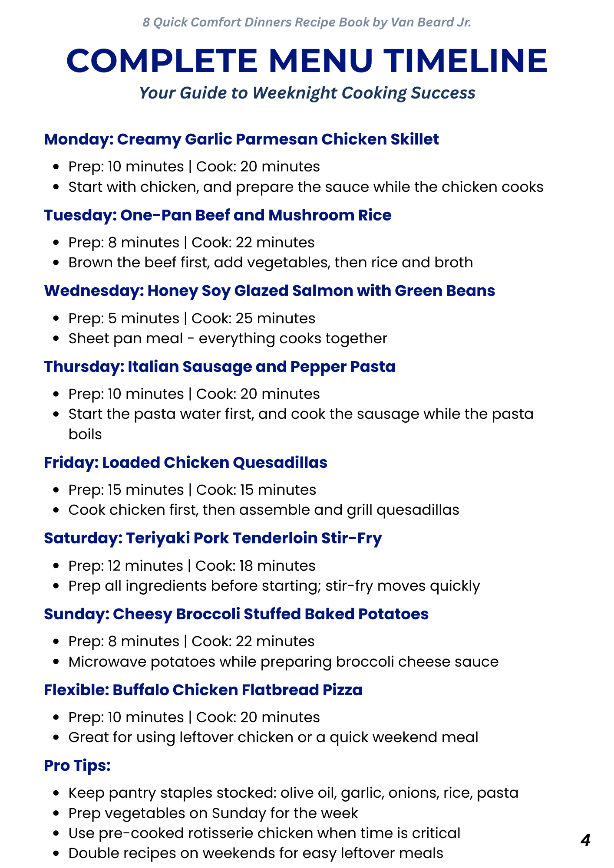Click the Pro Tips heading
Image resolution: width=614 pixels, height=868 pixels.
click(77, 766)
